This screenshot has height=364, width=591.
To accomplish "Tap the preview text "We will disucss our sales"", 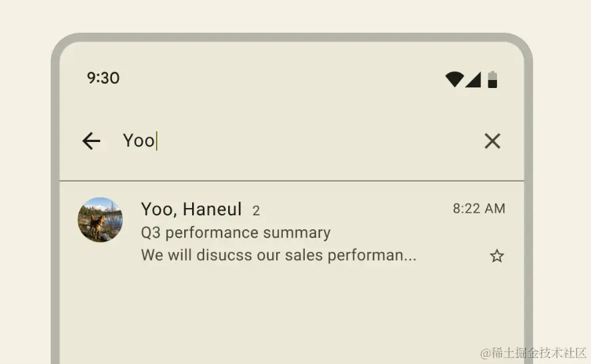I will [278, 255].
